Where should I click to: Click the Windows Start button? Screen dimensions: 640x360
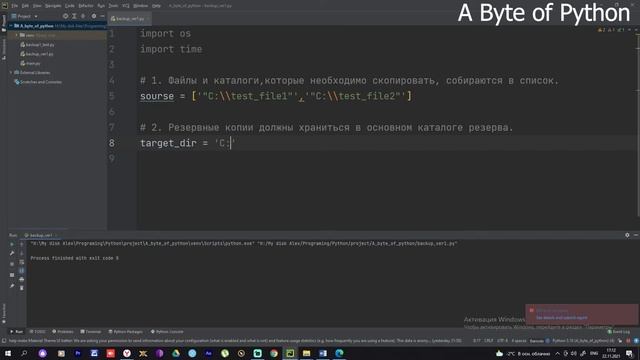8,353
